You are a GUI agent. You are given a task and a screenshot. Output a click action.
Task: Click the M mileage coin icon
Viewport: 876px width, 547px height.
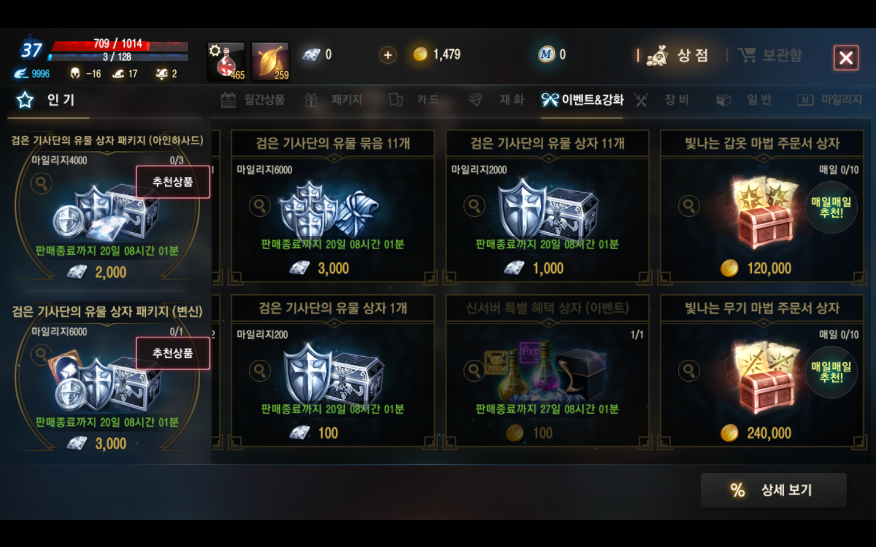[x=546, y=54]
